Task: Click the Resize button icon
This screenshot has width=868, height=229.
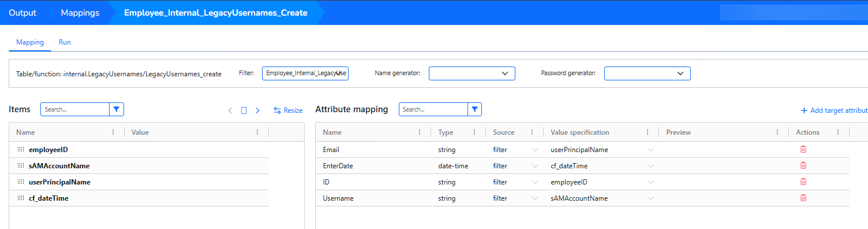Action: (278, 110)
